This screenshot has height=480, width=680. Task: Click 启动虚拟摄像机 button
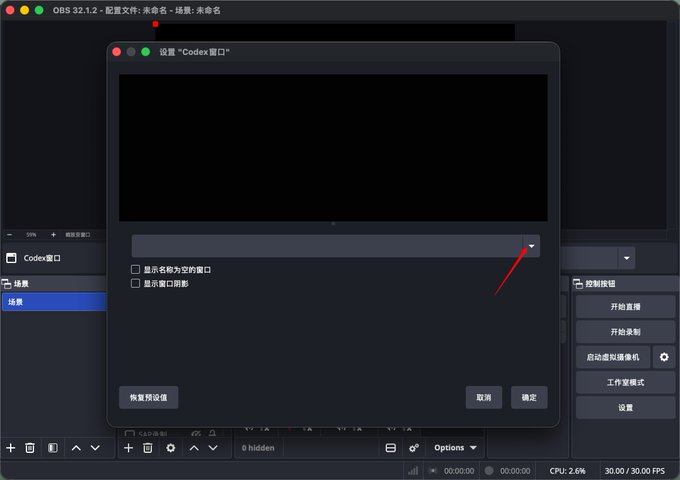point(613,357)
